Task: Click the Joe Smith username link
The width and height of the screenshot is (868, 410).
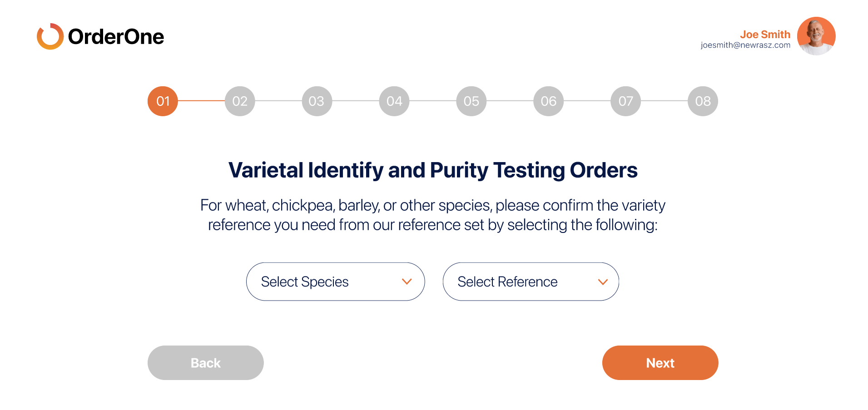Action: coord(765,35)
